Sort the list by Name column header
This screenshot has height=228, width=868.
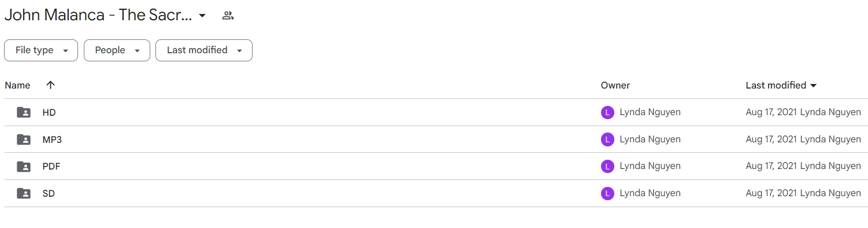click(17, 85)
